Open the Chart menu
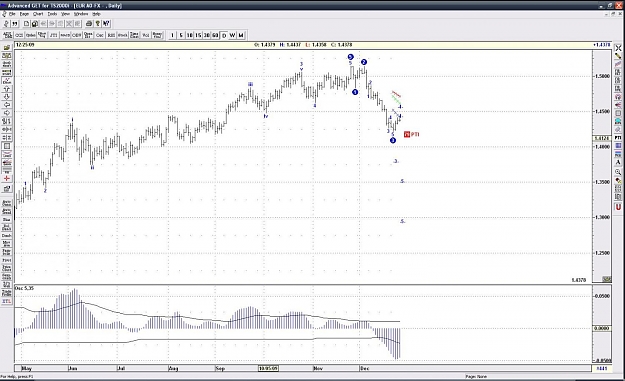The height and width of the screenshot is (381, 625). (38, 14)
